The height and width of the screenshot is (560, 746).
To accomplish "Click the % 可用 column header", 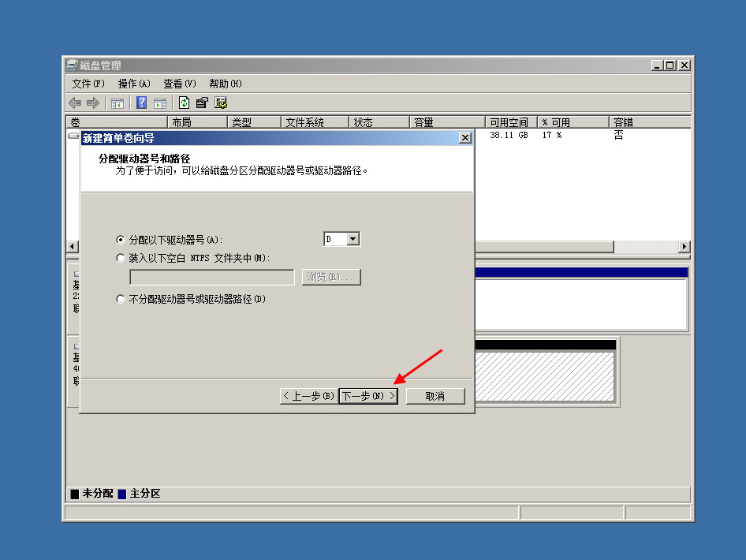I will [573, 122].
